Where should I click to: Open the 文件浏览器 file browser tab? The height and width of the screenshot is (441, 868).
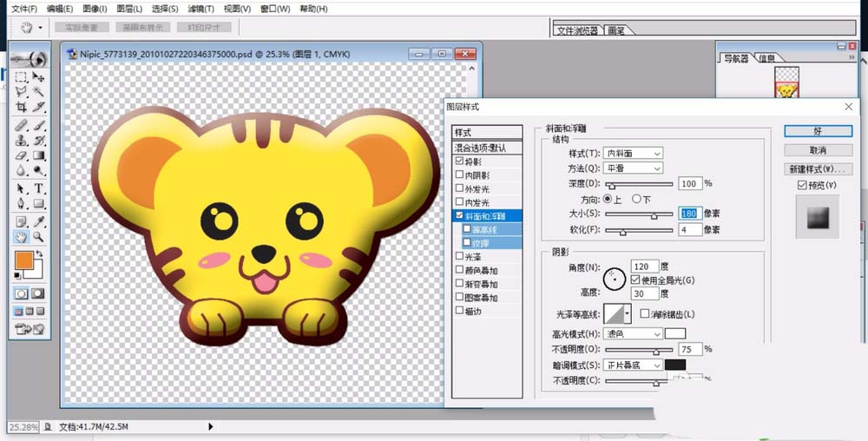coord(577,30)
